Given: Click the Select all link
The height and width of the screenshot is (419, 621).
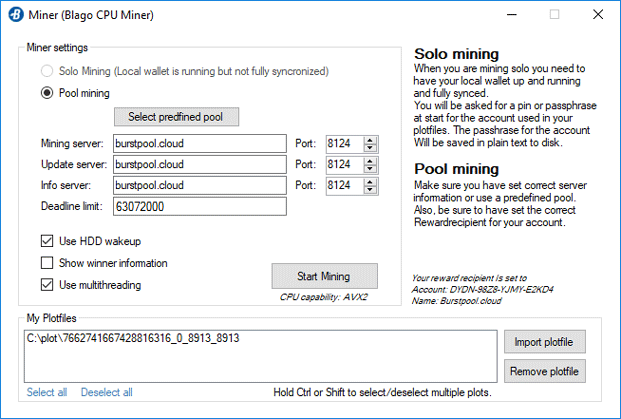Looking at the screenshot, I should (47, 392).
